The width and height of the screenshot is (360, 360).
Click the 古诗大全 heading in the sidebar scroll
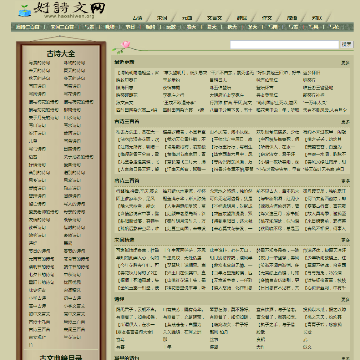coord(61,53)
